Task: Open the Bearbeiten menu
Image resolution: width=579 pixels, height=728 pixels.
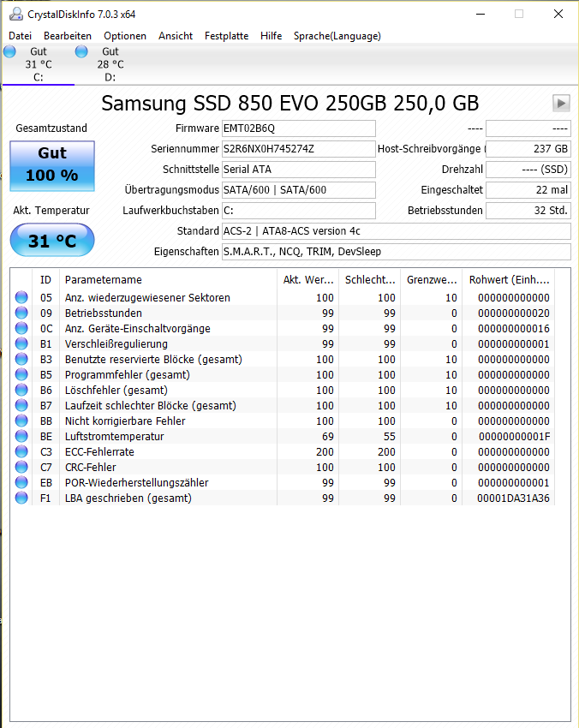Action: (68, 36)
